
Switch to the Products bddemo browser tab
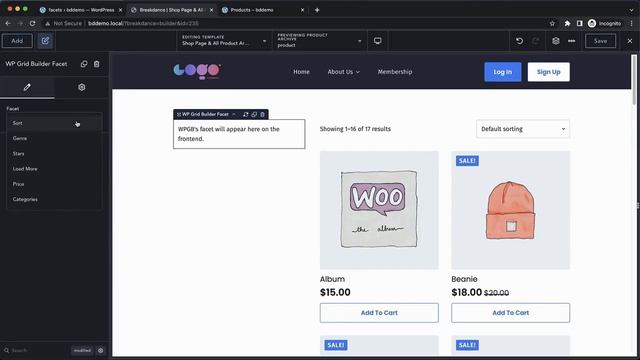tap(262, 10)
